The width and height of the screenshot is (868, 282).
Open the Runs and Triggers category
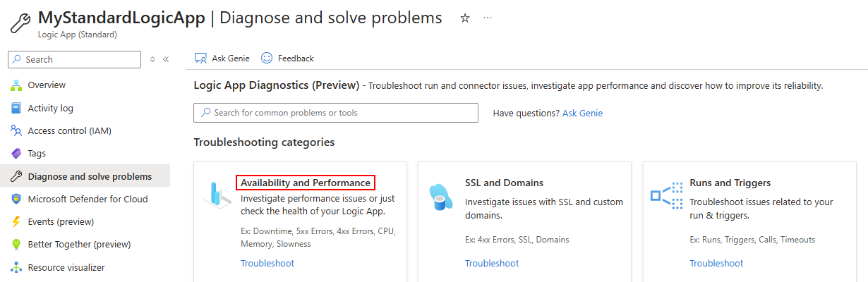tap(730, 183)
